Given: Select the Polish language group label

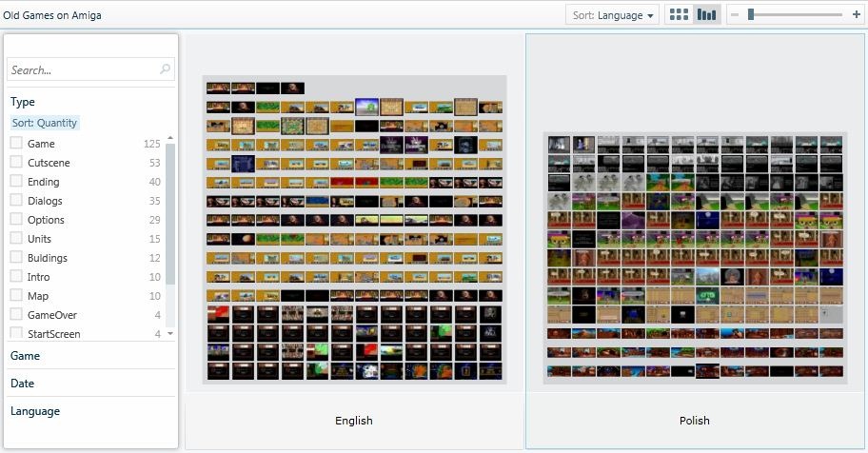Looking at the screenshot, I should click(694, 421).
